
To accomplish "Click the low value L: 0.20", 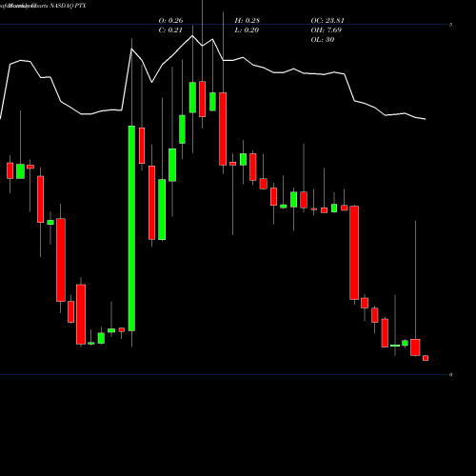I will [x=247, y=30].
